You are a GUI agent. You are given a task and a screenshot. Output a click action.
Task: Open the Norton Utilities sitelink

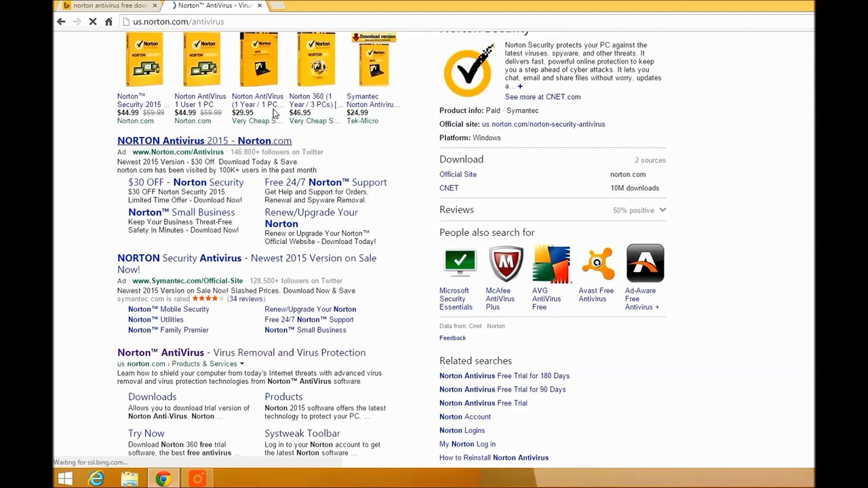pos(155,320)
